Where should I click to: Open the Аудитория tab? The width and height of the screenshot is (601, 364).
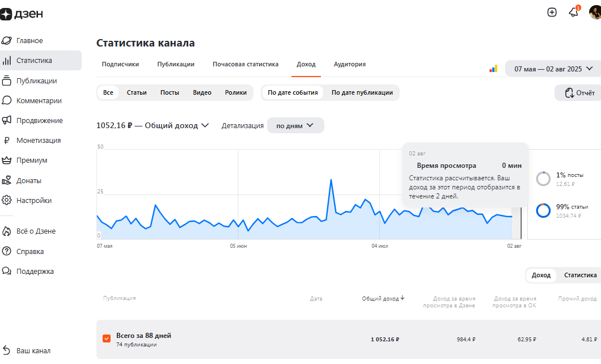pyautogui.click(x=350, y=65)
